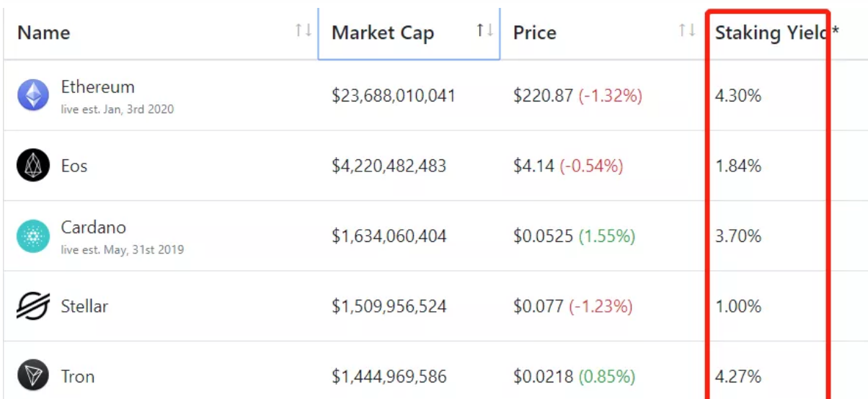The height and width of the screenshot is (399, 868).
Task: Click the Price column header text
Action: (534, 33)
